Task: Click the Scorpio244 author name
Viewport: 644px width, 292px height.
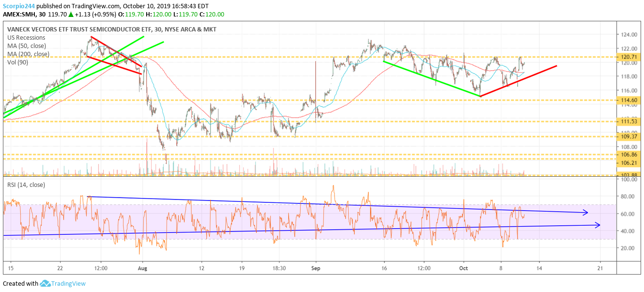Action: (18, 5)
